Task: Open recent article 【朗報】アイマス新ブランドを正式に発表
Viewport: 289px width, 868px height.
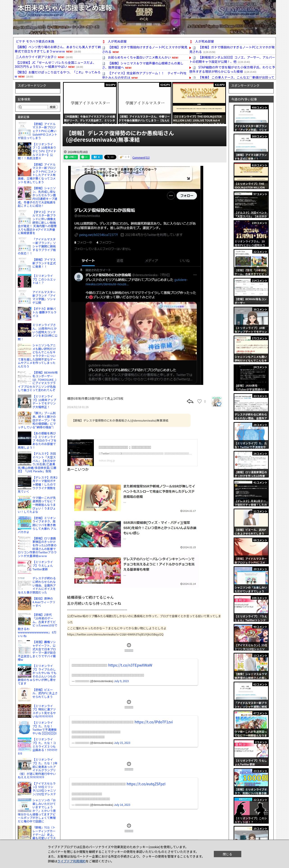Action: 44,263
